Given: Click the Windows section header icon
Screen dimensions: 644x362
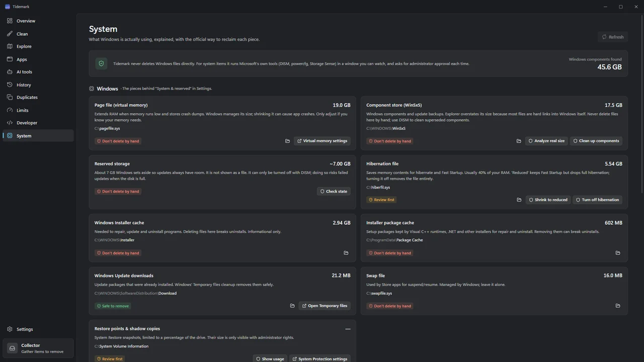Looking at the screenshot, I should [92, 88].
